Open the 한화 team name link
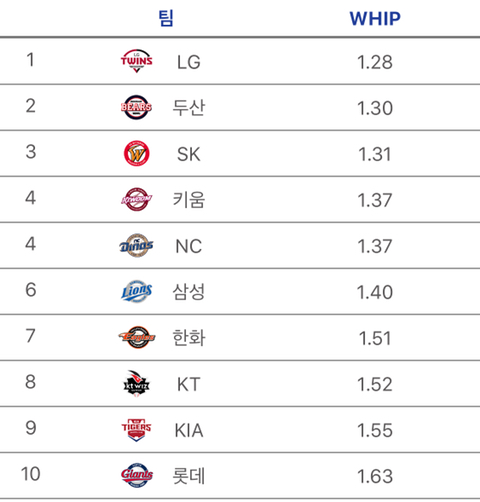This screenshot has width=480, height=502. point(189,338)
